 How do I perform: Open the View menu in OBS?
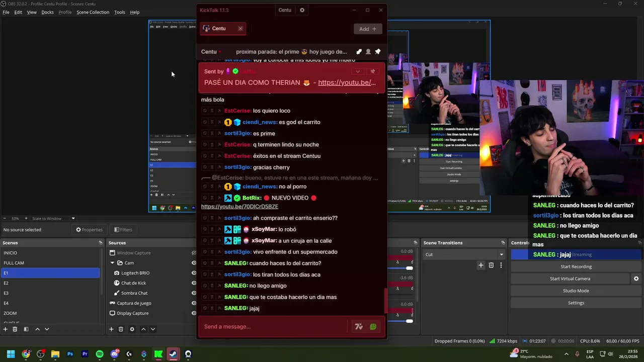click(x=32, y=12)
